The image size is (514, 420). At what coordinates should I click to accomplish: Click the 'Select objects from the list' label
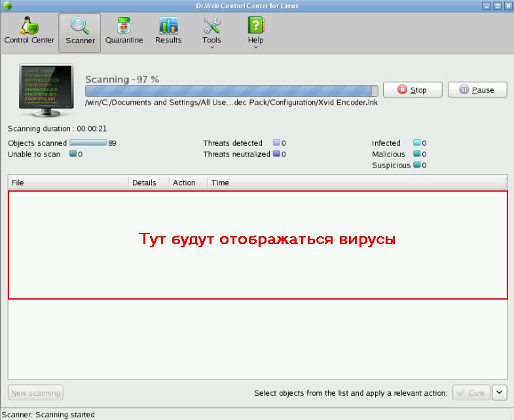[350, 393]
